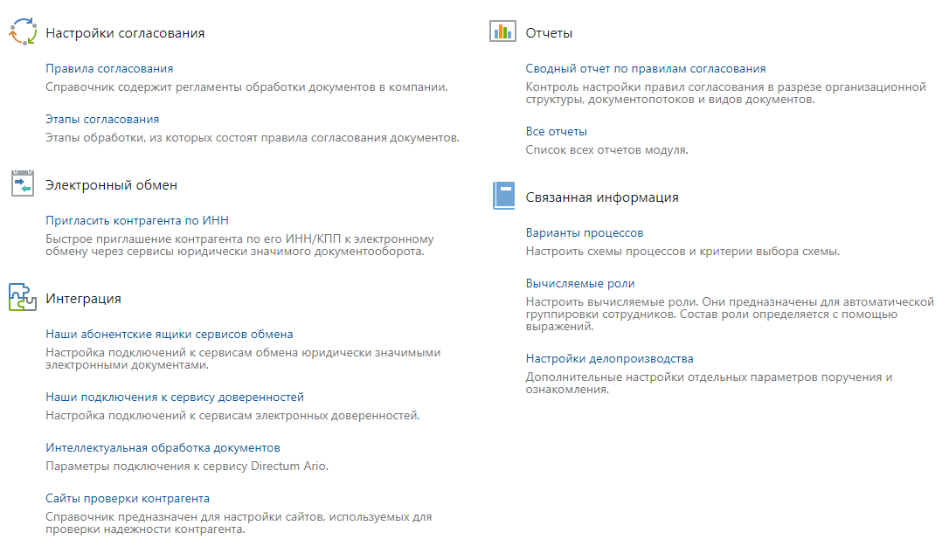This screenshot has height=560, width=949.
Task: Open Настройки делопроизводства link
Action: (x=610, y=358)
